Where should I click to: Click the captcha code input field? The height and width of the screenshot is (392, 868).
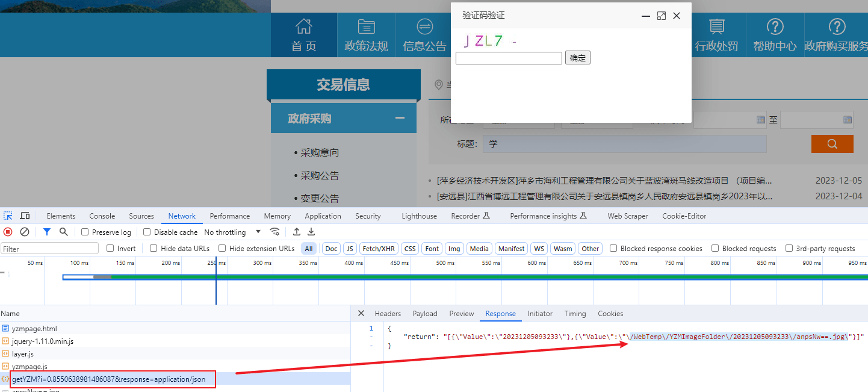pos(509,58)
